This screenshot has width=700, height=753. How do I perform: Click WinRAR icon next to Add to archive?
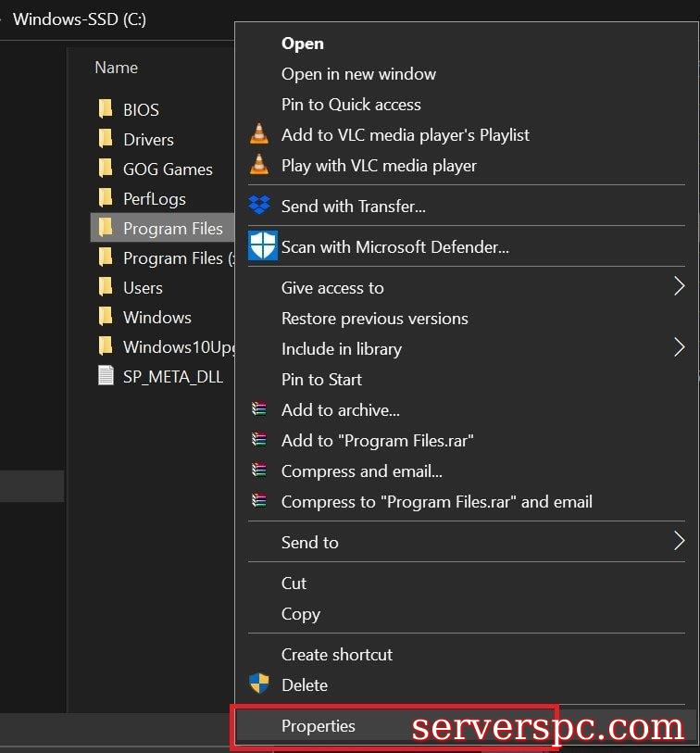point(259,410)
